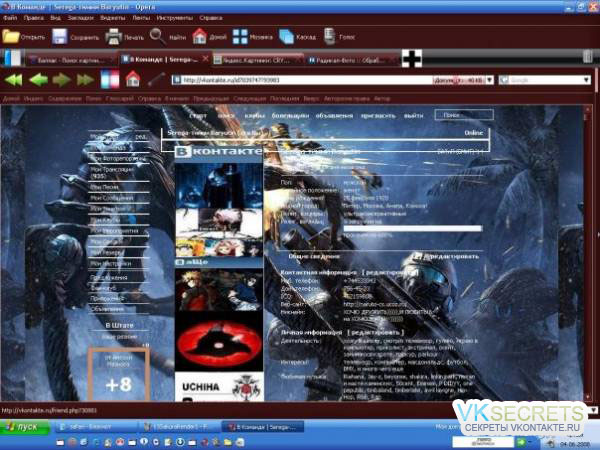This screenshot has height=450, width=600.
Task: Click the Windows Пуск start button
Action: (25, 427)
